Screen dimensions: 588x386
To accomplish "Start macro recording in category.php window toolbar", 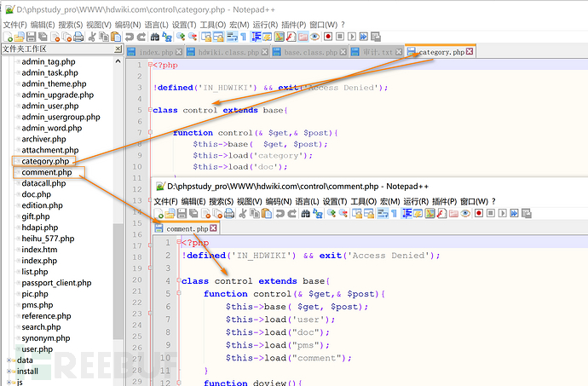I will click(x=328, y=37).
